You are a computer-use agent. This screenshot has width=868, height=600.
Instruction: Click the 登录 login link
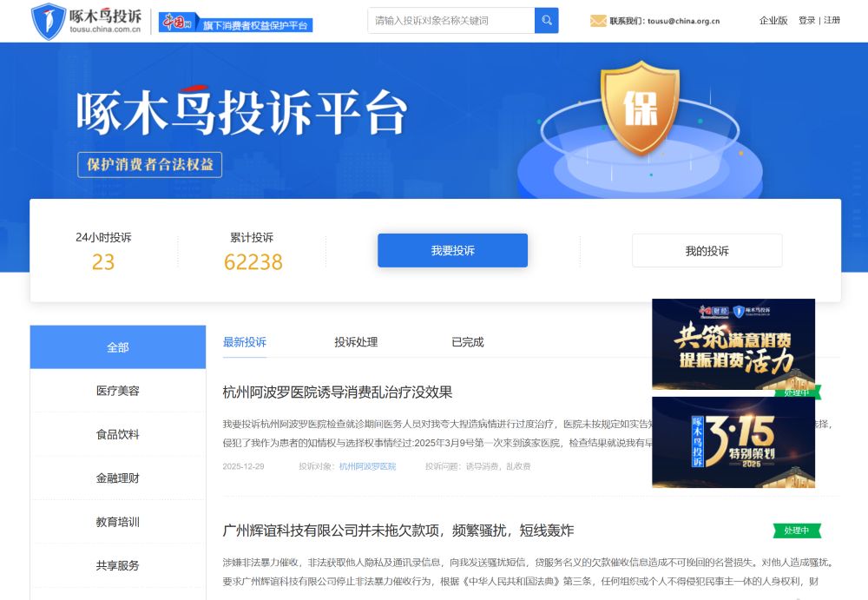(806, 21)
